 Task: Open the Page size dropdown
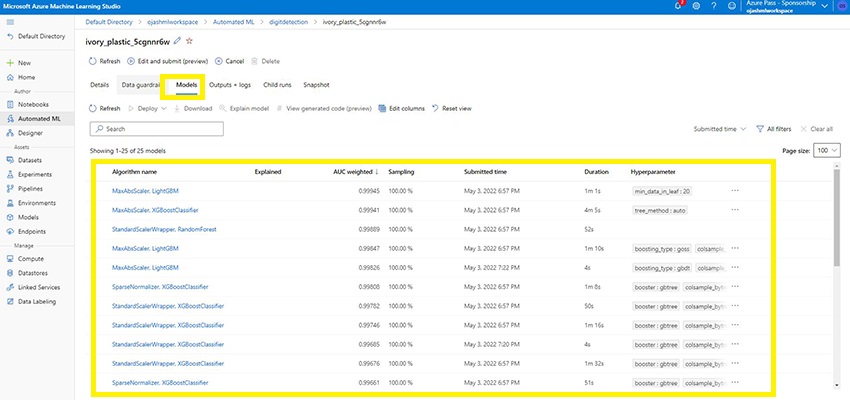point(828,150)
